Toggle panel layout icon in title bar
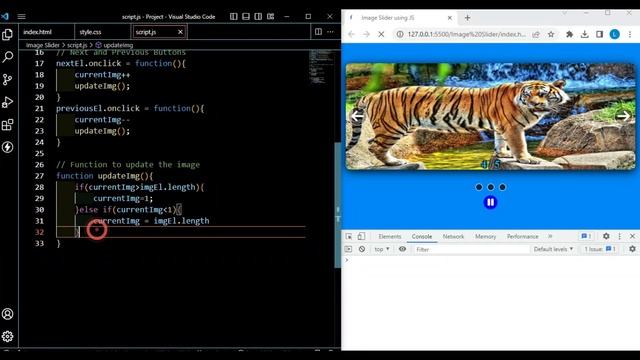 click(246, 17)
